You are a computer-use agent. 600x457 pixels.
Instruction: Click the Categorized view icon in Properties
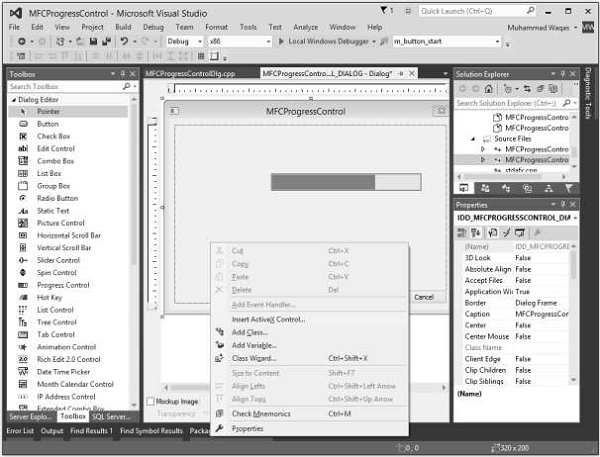coord(462,232)
